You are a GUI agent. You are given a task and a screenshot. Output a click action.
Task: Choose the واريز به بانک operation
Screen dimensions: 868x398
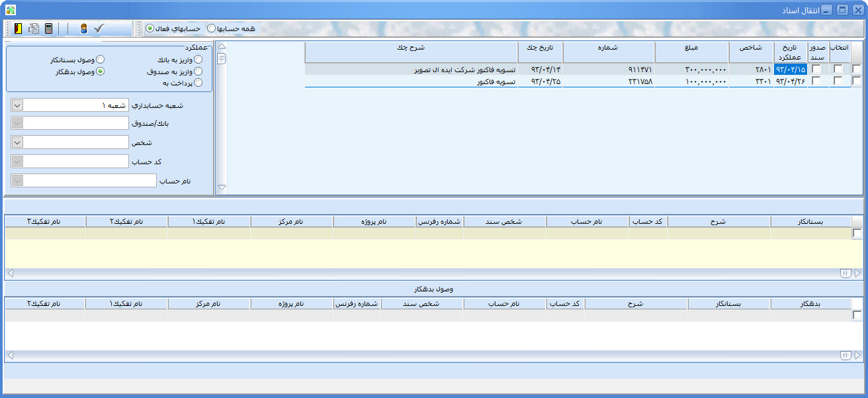198,60
